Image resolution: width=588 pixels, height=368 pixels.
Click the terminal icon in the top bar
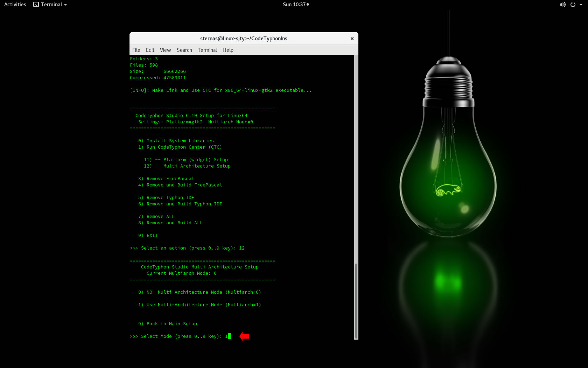36,5
